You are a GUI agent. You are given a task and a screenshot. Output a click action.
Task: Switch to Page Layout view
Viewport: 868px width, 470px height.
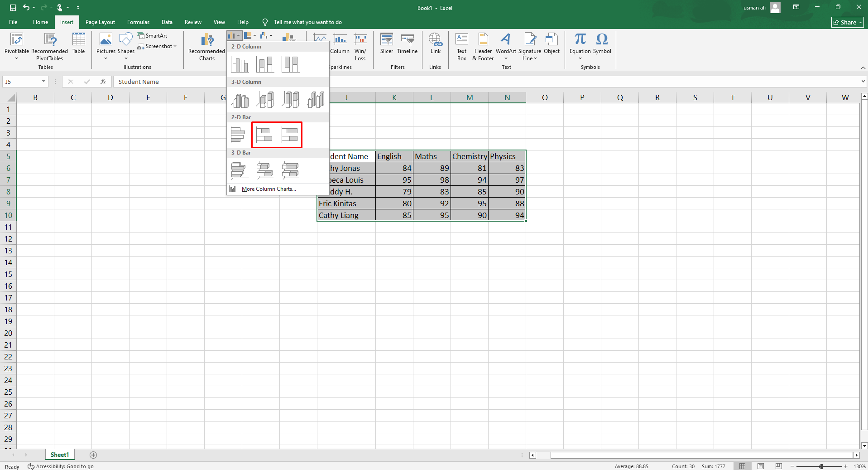[x=761, y=466]
